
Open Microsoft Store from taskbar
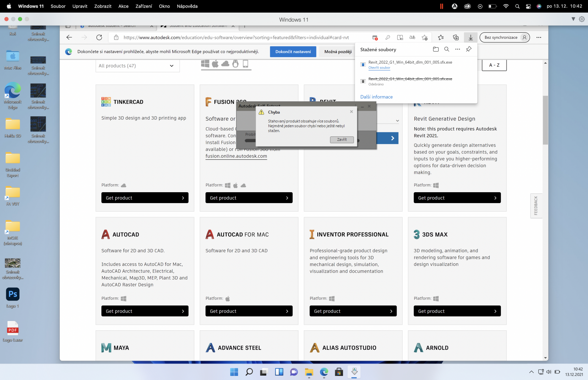coord(339,372)
